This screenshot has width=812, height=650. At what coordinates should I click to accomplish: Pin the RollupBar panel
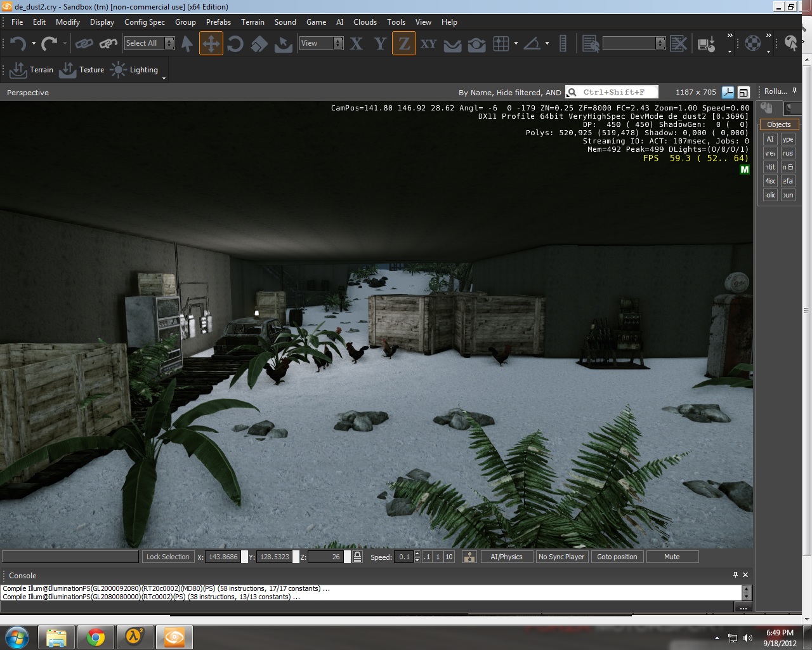pyautogui.click(x=794, y=91)
